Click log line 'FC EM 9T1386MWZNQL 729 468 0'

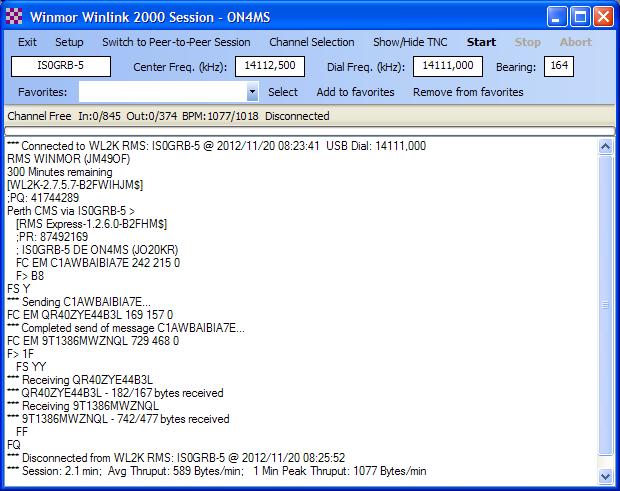93,341
